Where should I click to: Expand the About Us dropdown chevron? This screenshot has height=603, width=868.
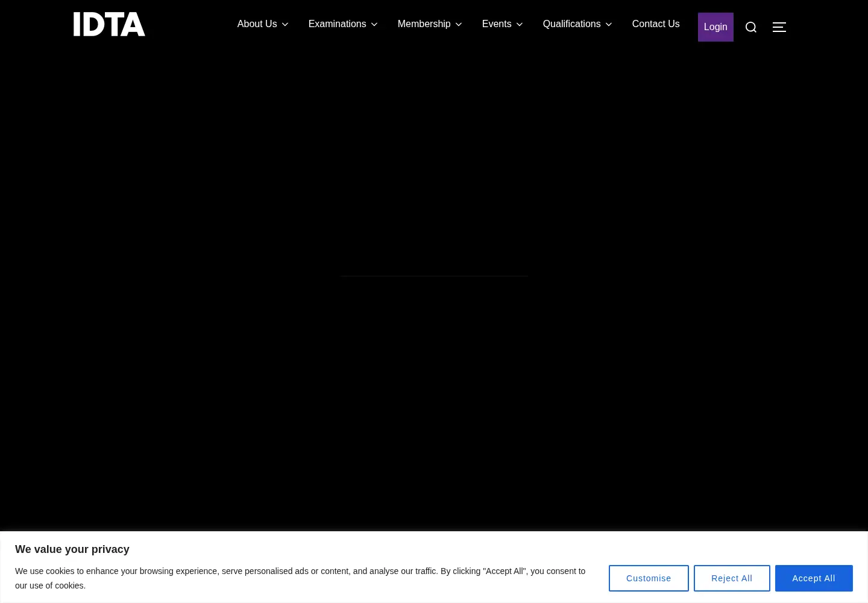click(285, 25)
